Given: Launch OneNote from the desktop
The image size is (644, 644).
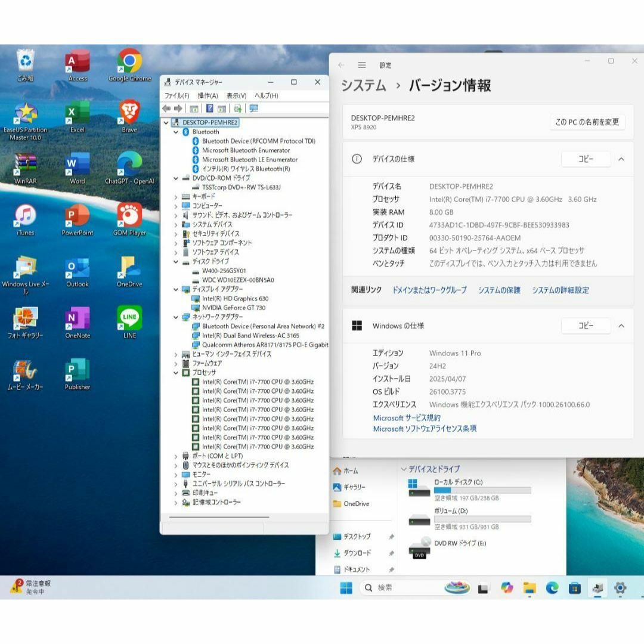Looking at the screenshot, I should (77, 323).
